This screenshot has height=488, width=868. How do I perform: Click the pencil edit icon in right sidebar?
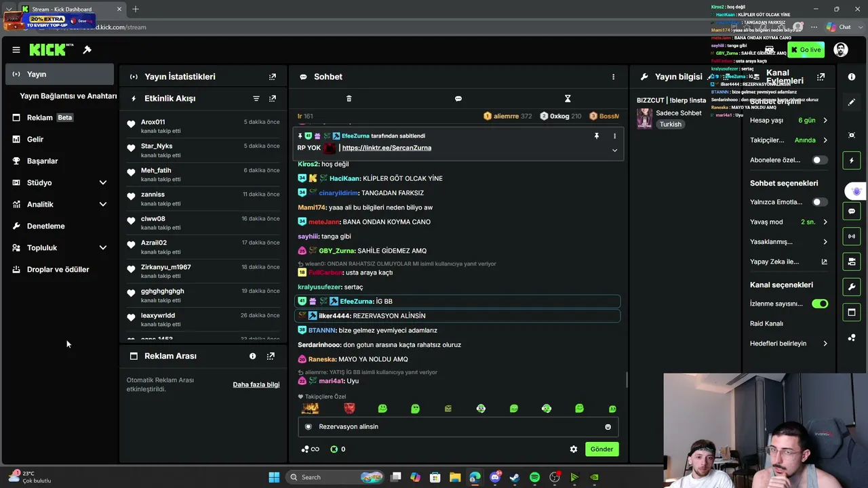pyautogui.click(x=852, y=102)
